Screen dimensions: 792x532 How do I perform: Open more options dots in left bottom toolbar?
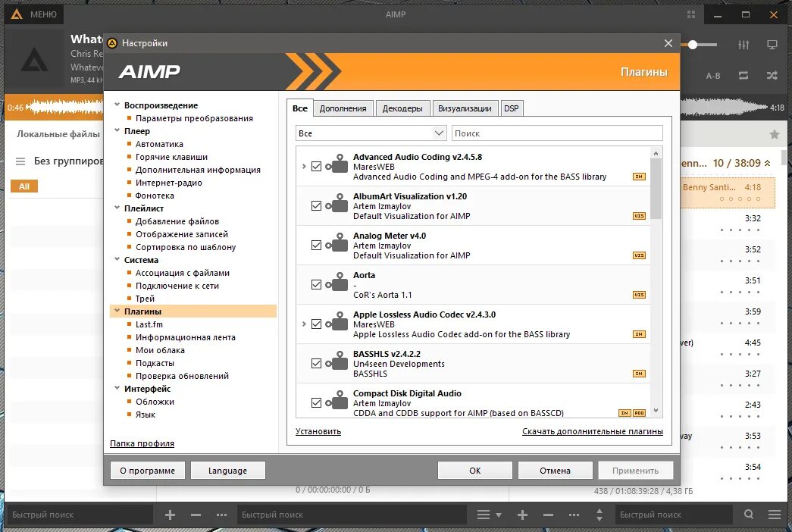pyautogui.click(x=221, y=515)
